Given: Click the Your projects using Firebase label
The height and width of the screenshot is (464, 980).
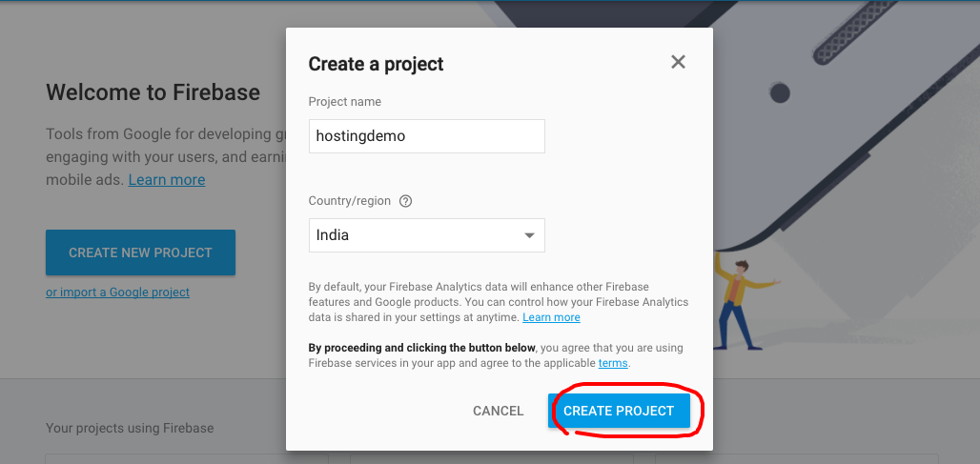Looking at the screenshot, I should (130, 428).
